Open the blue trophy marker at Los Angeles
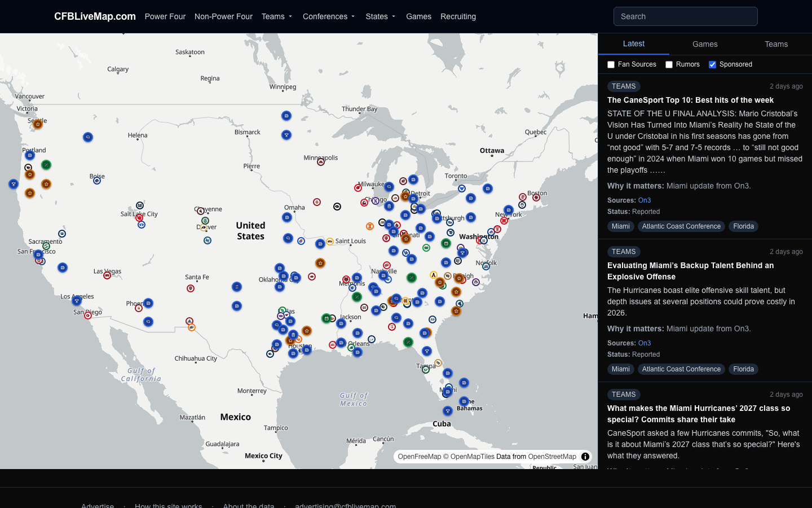 [77, 301]
